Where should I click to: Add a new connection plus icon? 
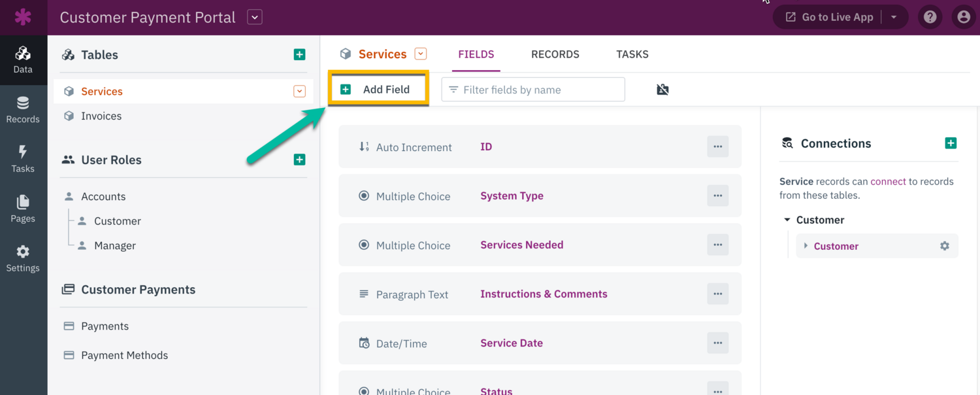tap(951, 143)
